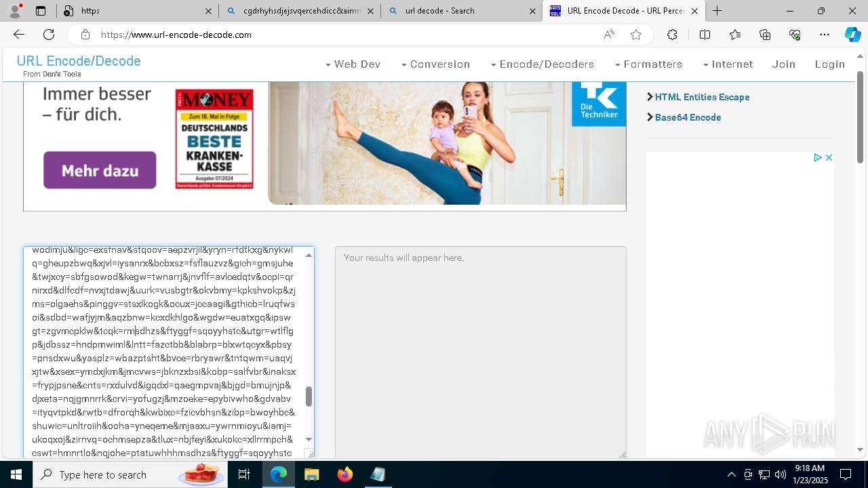The width and height of the screenshot is (868, 488).
Task: Open AdChoices icon on sidebar ad
Action: pos(818,157)
